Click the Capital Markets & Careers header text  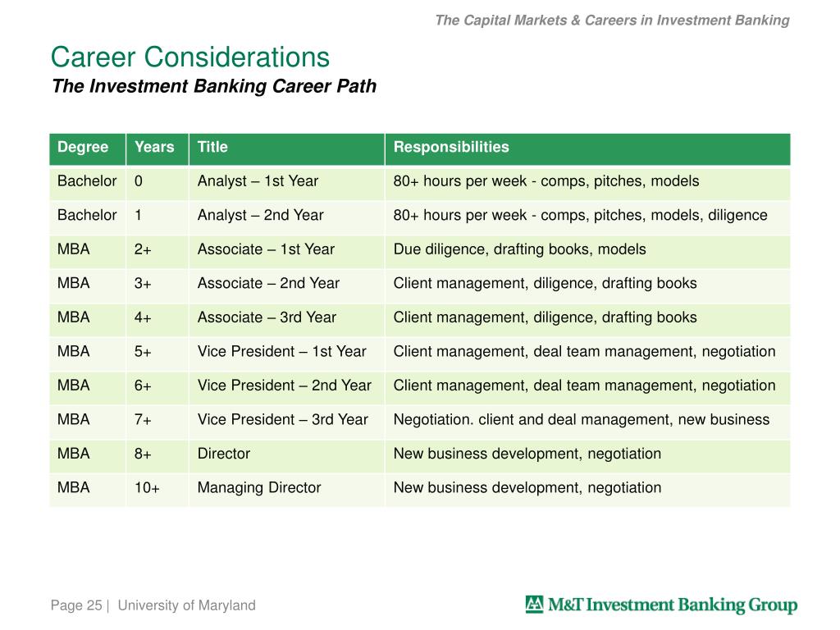(612, 21)
